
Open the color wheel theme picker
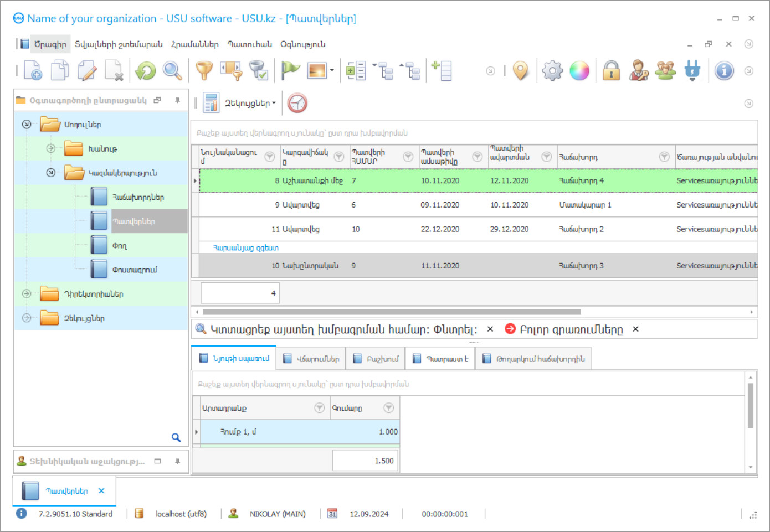click(579, 71)
